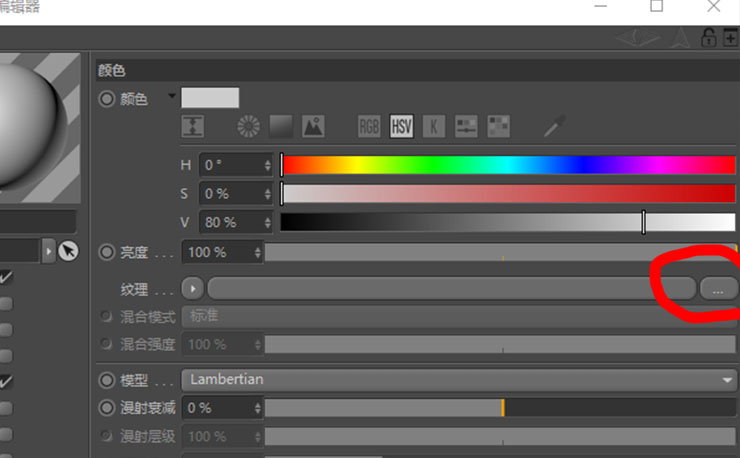740x458 pixels.
Task: Toggle the 颜色 animation radio dot
Action: coord(107,99)
